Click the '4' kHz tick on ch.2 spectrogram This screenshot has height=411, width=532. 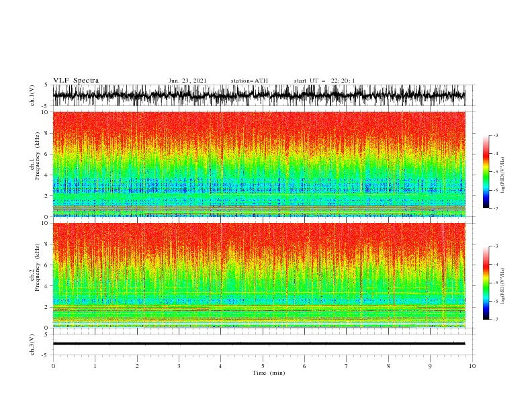coord(46,286)
